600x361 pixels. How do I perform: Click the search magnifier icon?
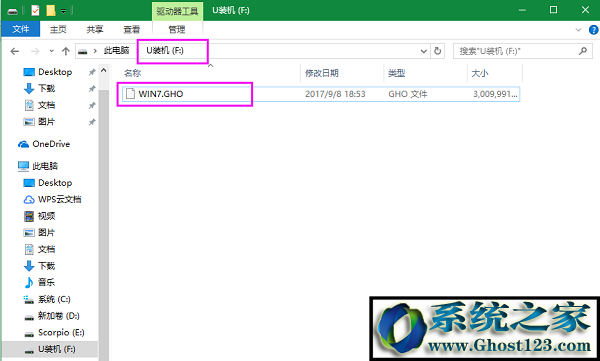click(583, 51)
